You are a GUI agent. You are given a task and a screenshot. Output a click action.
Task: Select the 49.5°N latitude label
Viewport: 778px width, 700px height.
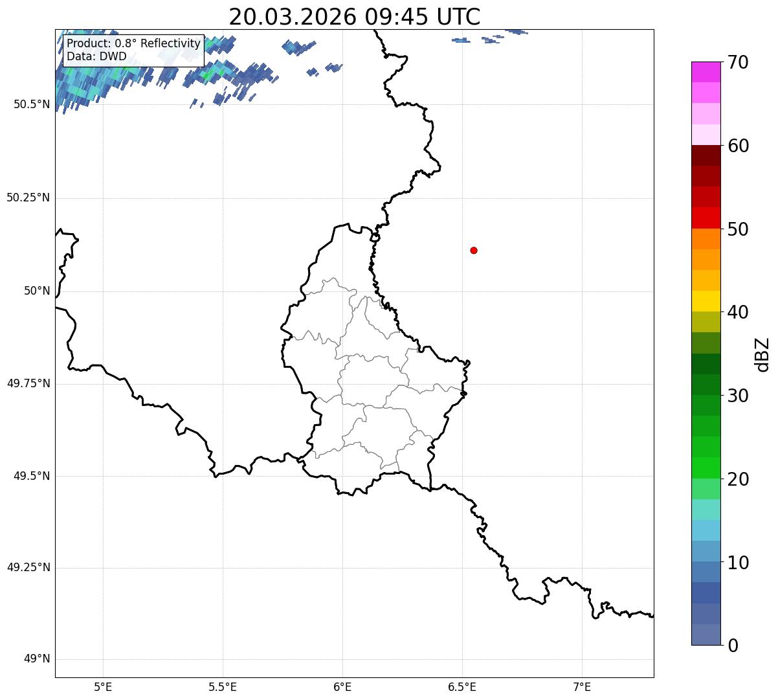[x=32, y=476]
